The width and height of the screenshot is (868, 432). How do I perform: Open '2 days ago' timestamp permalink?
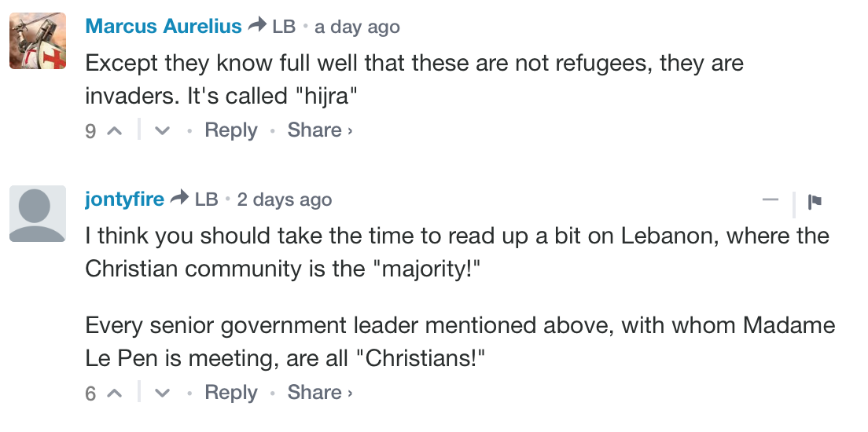[285, 200]
